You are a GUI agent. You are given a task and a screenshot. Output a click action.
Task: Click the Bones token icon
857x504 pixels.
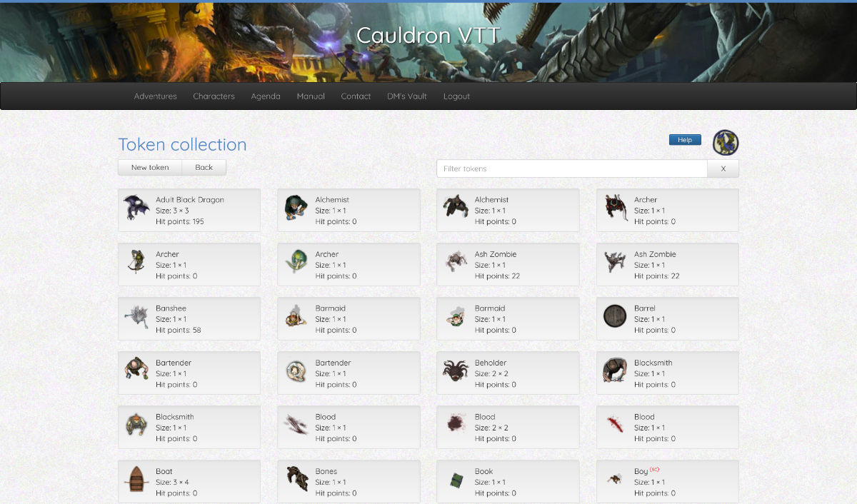[296, 479]
